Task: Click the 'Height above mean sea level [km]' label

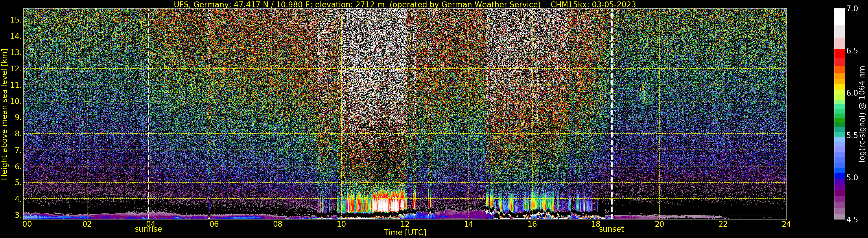Action: pyautogui.click(x=4, y=114)
